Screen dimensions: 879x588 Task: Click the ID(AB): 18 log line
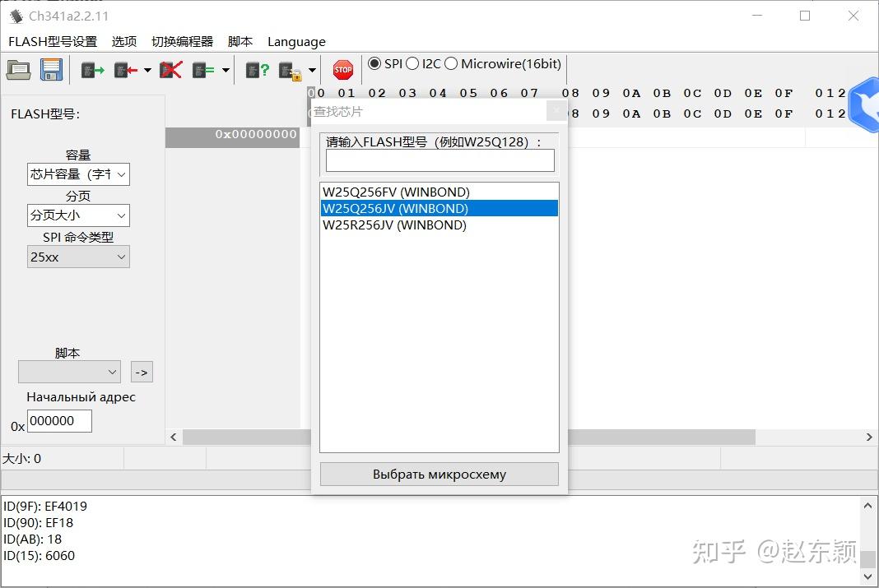coord(33,539)
